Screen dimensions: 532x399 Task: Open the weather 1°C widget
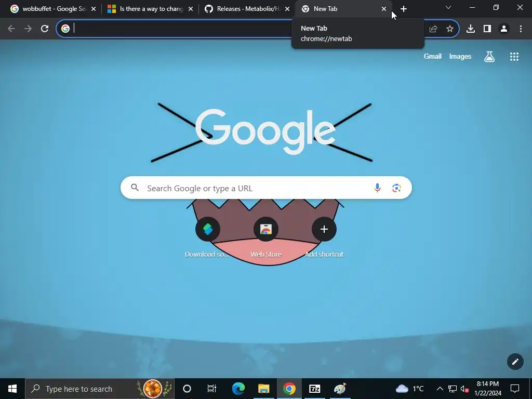(x=410, y=389)
